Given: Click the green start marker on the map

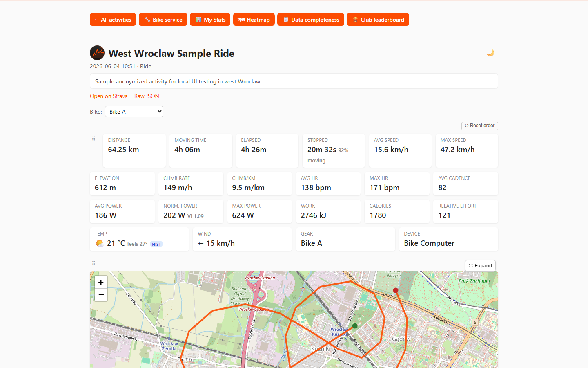Looking at the screenshot, I should 355,326.
